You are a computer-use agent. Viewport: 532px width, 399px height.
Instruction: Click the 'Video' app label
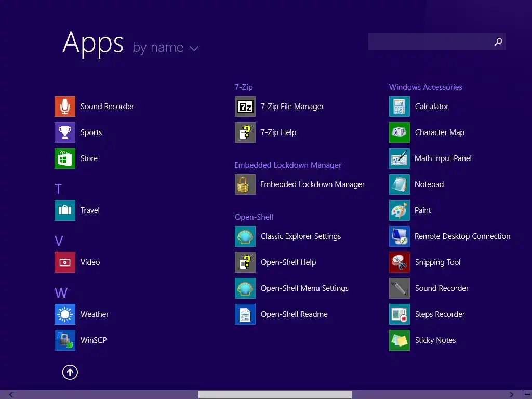[90, 262]
